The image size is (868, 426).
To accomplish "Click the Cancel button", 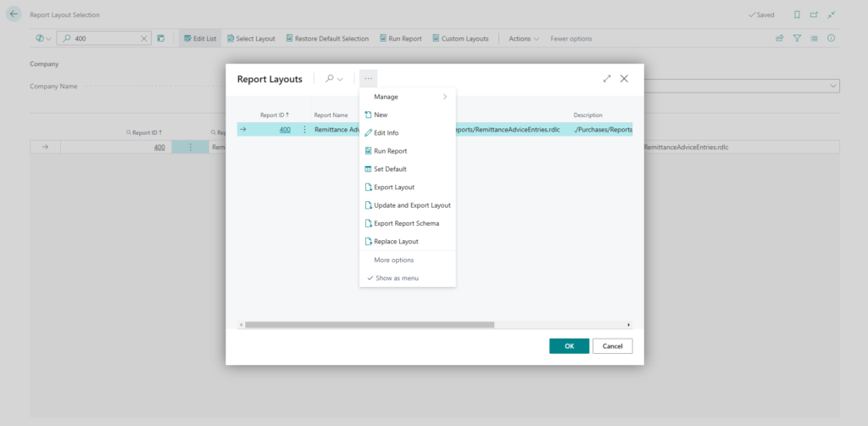I will pos(612,346).
